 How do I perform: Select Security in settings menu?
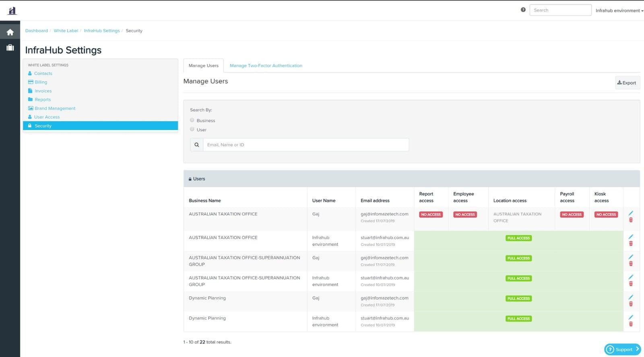100,126
